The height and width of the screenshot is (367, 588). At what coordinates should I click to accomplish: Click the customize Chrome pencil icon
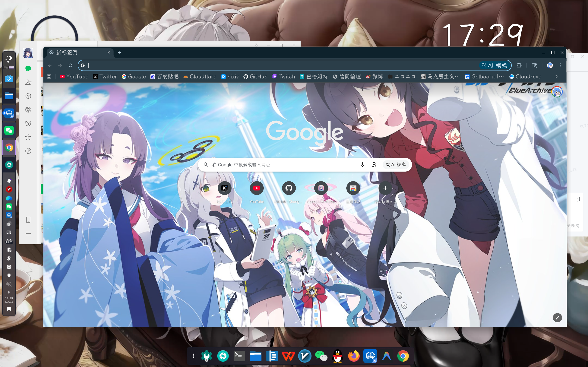[557, 317]
